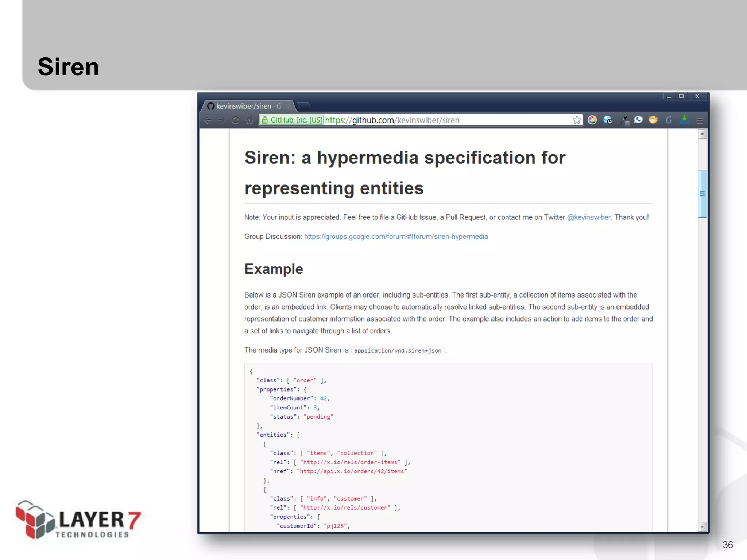This screenshot has width=747, height=560.
Task: Click the scrollbar down arrow
Action: coord(702,526)
